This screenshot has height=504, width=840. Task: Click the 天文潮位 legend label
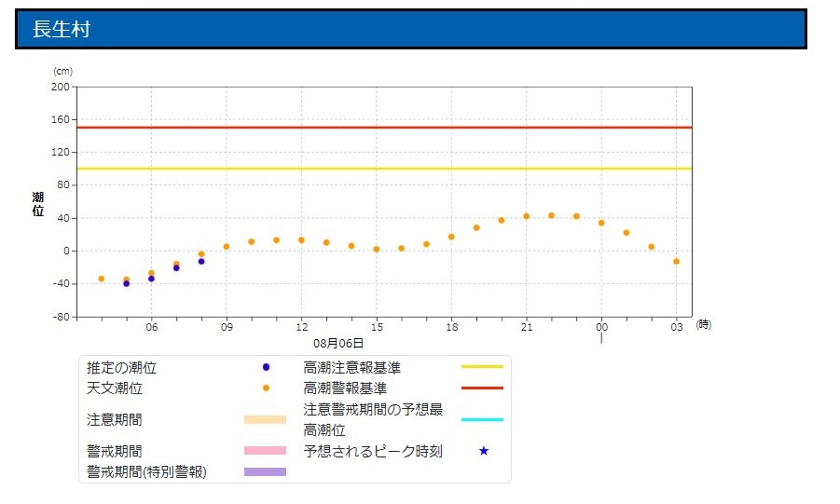(115, 388)
